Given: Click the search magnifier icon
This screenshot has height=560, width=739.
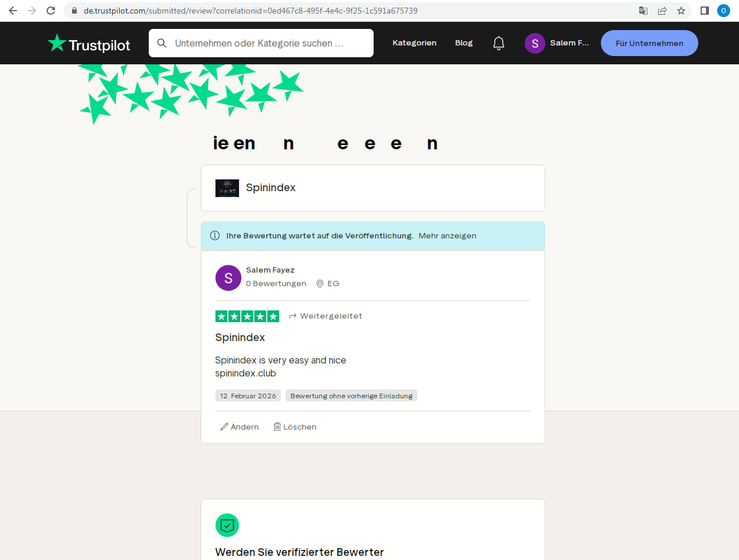Looking at the screenshot, I should tap(162, 43).
